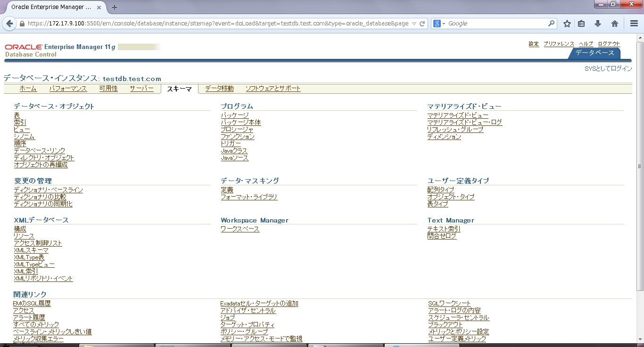Screen dimensions: 644x347
Task: Open the ディクショナリの比較 link
Action: coord(40,197)
